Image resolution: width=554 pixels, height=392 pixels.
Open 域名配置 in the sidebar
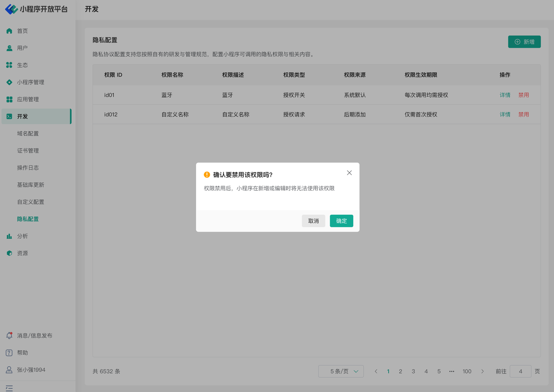[x=28, y=134]
